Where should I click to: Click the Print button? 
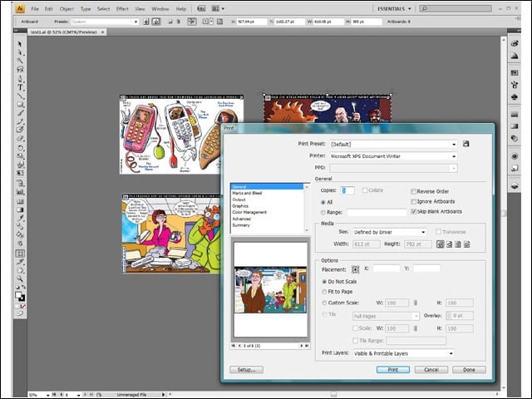coord(393,370)
